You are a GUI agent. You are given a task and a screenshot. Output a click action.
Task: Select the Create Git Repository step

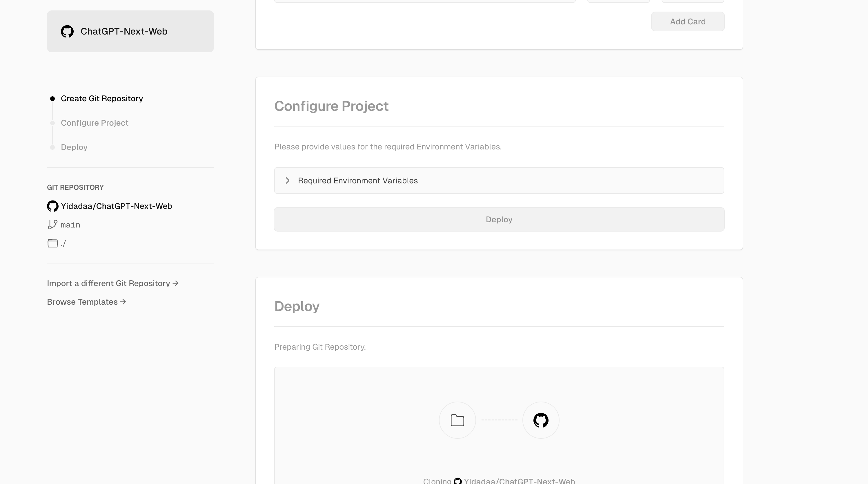point(102,98)
